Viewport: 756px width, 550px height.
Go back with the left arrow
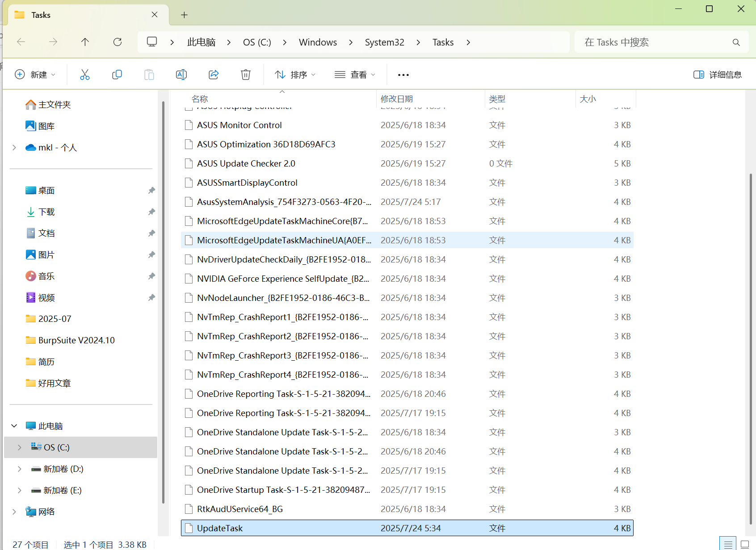(x=21, y=42)
